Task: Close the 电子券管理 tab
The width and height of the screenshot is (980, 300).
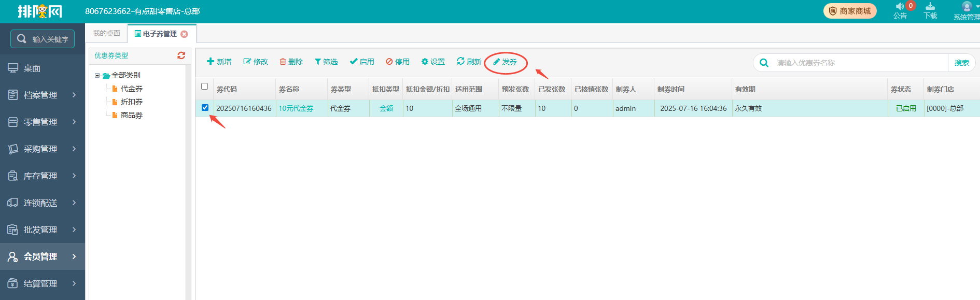Action: [184, 34]
